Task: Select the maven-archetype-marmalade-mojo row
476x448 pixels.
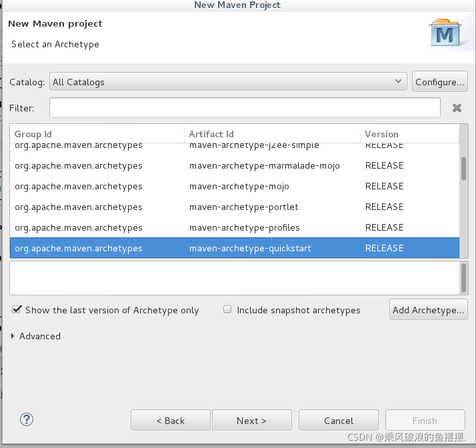Action: (235, 166)
